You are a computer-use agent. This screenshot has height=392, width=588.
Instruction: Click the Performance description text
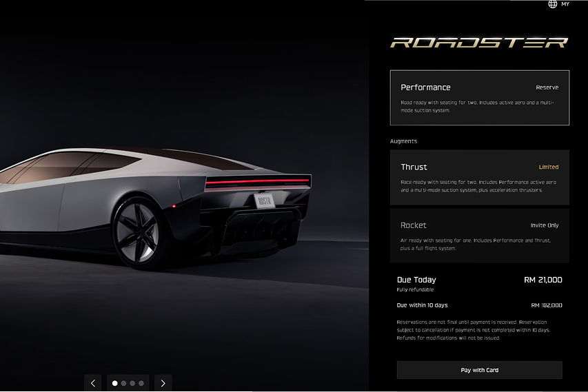coord(478,106)
